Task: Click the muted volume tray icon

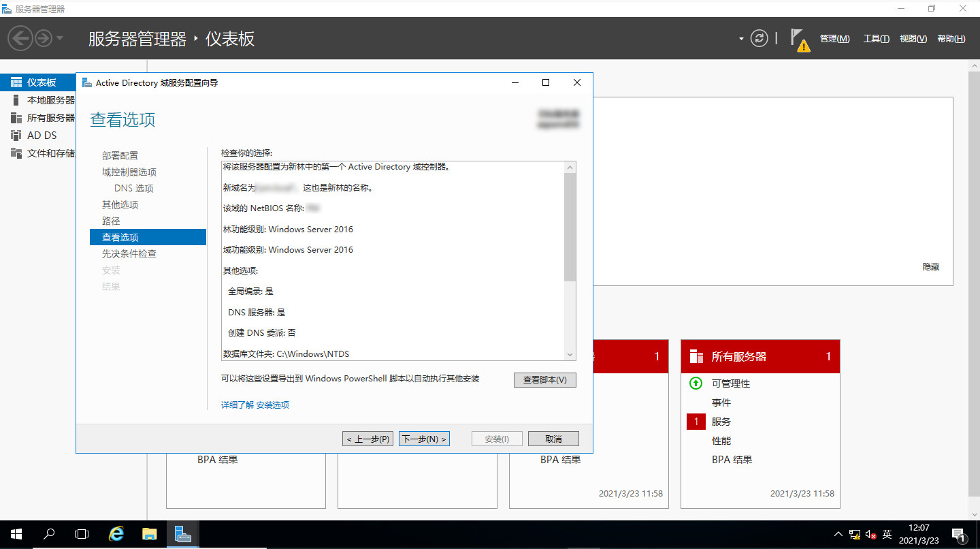Action: coord(870,535)
